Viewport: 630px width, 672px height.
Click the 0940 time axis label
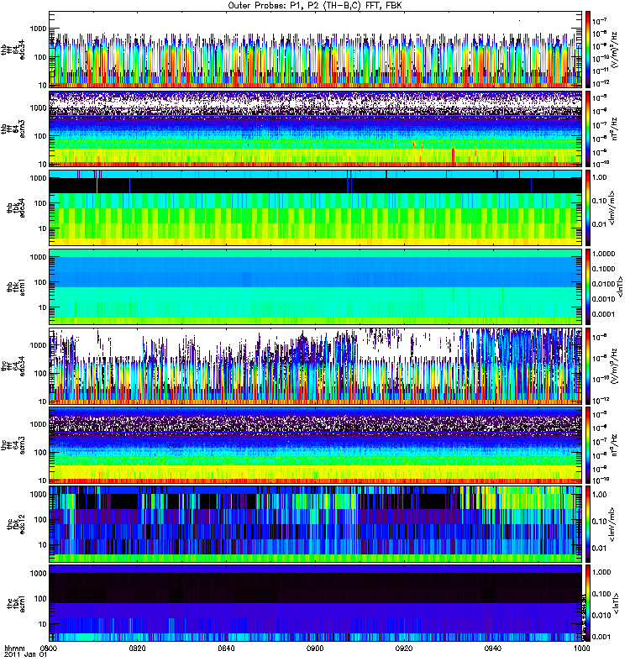point(493,648)
